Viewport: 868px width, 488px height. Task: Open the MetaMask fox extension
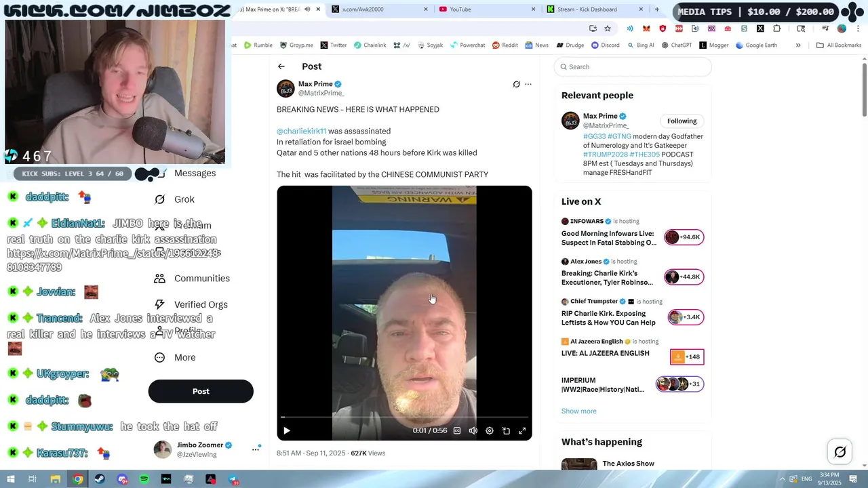pos(646,28)
